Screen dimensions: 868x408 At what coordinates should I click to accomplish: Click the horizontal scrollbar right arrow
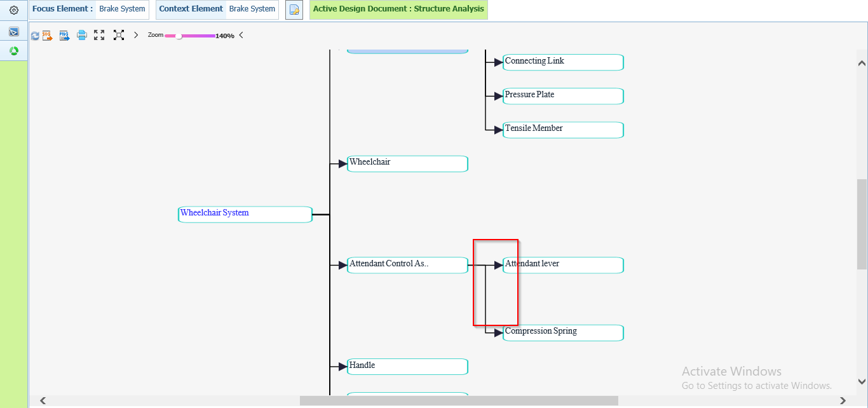(843, 400)
